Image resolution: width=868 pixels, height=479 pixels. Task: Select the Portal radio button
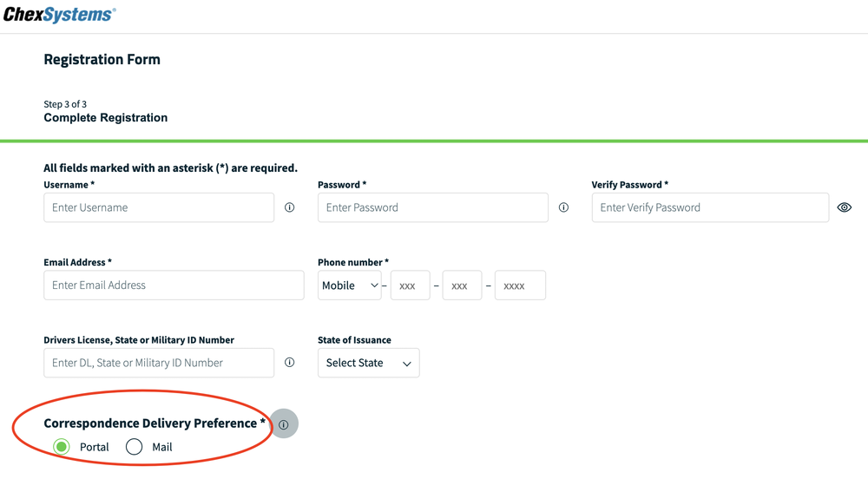point(62,446)
